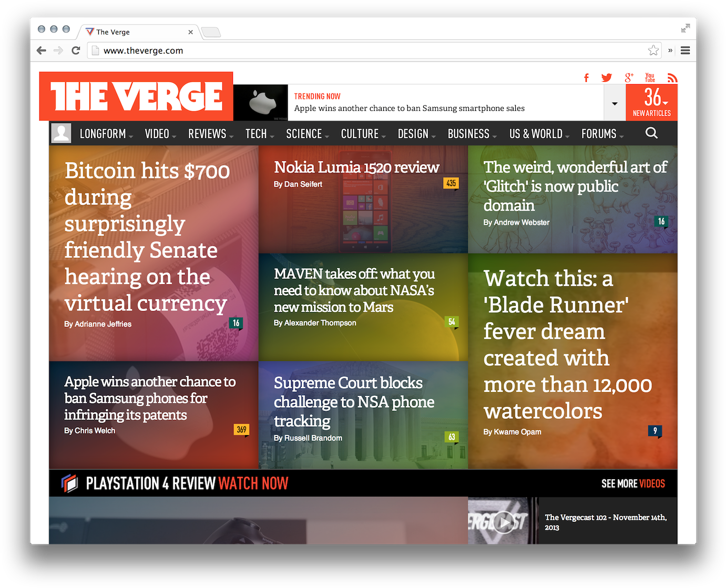This screenshot has height=588, width=726.
Task: Play the Vergecast 102 video thumbnail
Action: [503, 521]
